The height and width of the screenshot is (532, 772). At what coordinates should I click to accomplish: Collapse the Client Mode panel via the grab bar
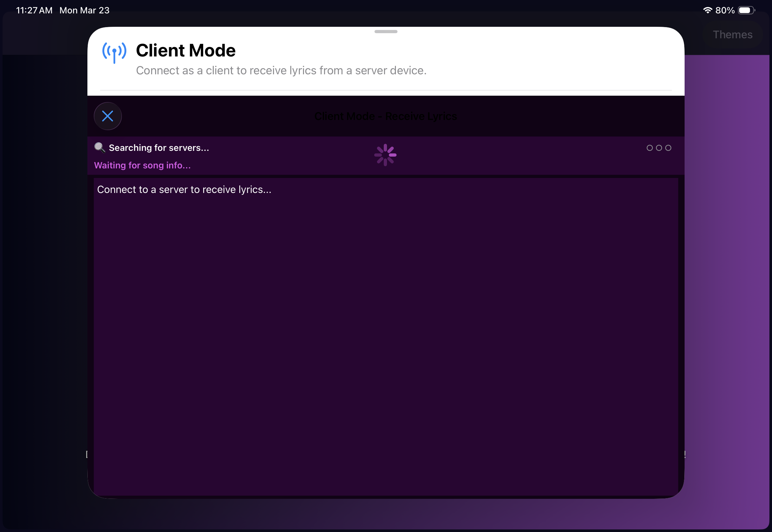point(385,31)
